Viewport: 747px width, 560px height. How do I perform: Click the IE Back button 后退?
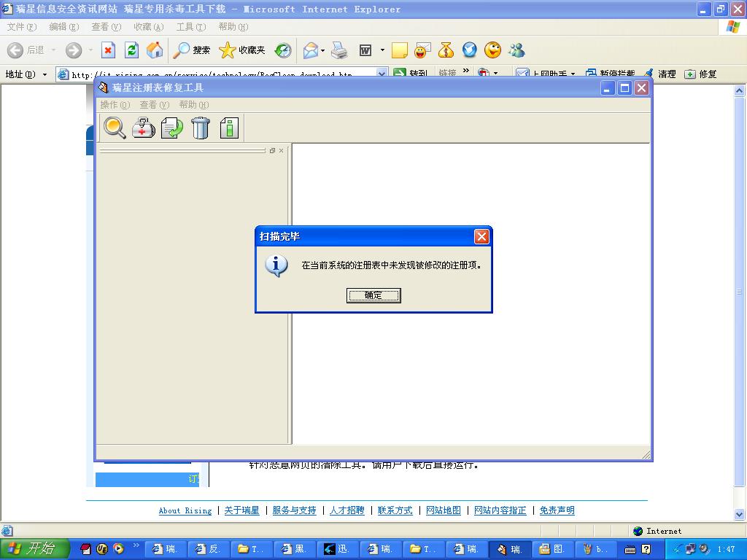(x=26, y=50)
